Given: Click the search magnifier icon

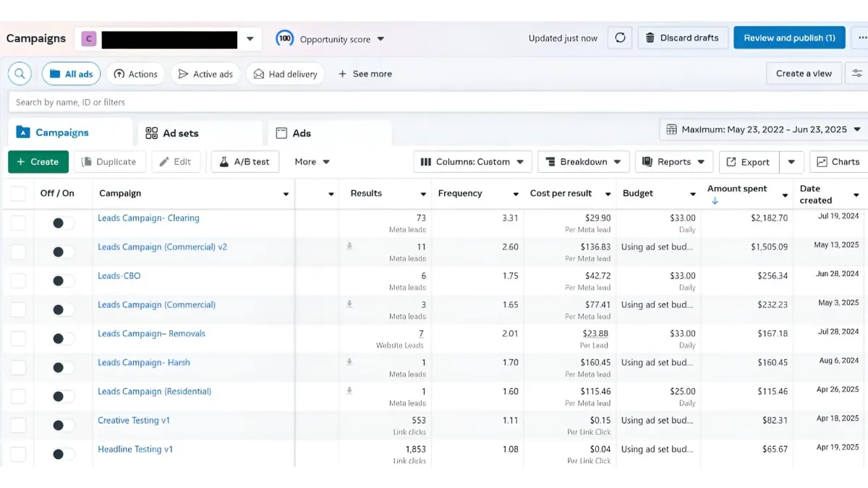Looking at the screenshot, I should point(20,74).
